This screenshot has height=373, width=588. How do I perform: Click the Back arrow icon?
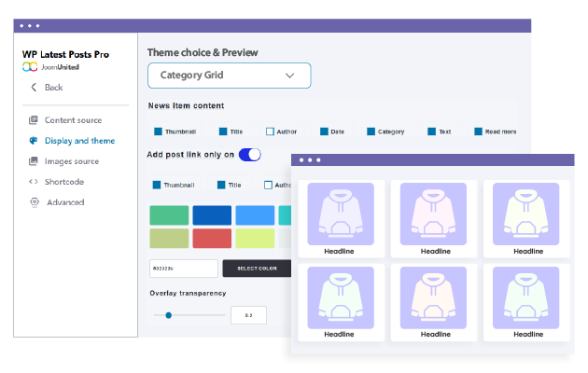click(x=35, y=88)
